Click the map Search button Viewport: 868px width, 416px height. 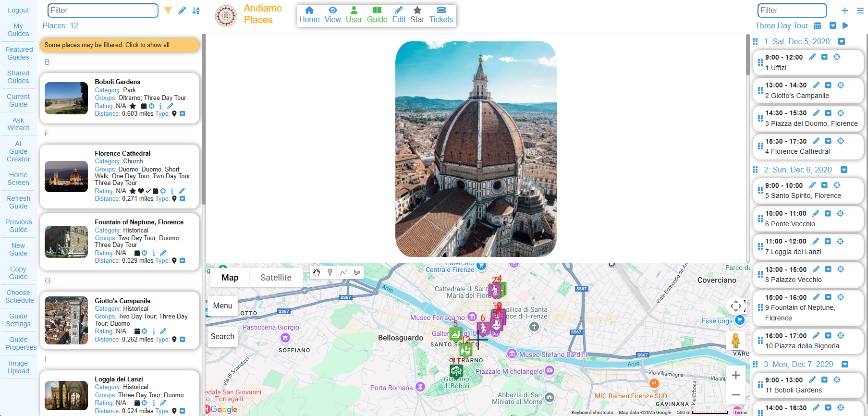(x=222, y=337)
